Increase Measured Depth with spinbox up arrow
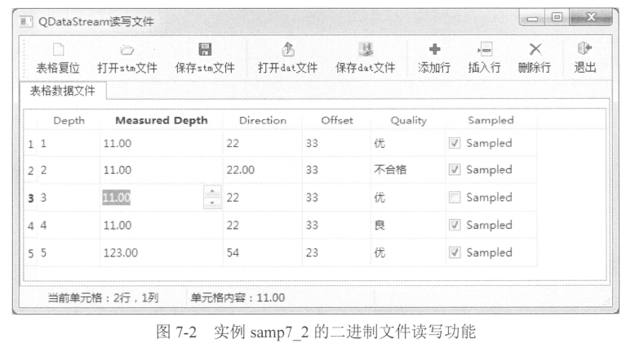 click(212, 191)
